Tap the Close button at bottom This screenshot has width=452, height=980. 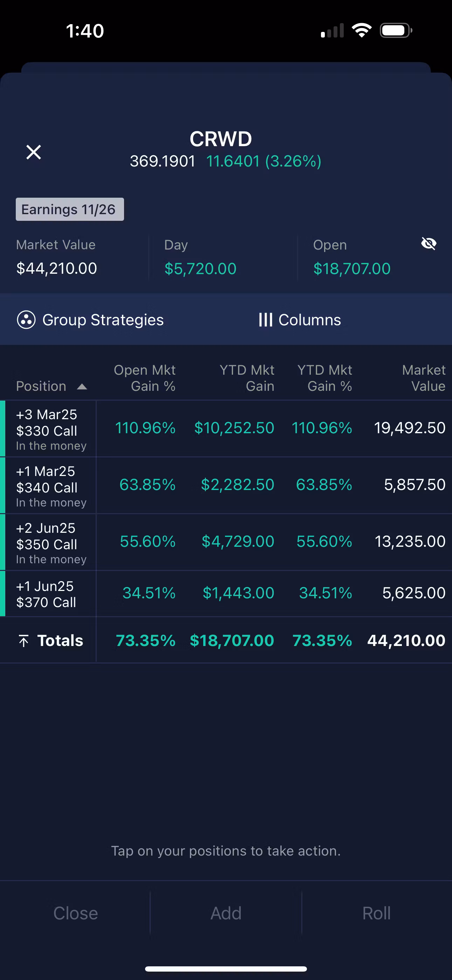tap(75, 913)
